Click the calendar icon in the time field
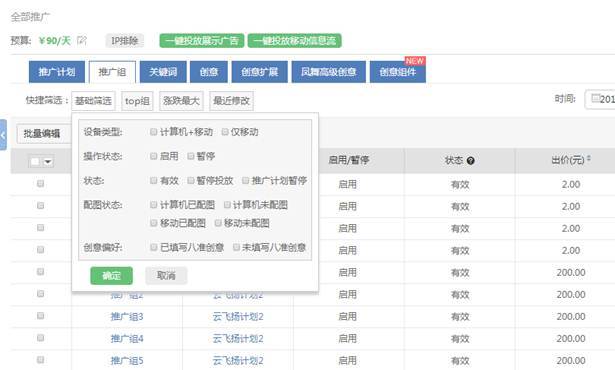 tap(595, 98)
